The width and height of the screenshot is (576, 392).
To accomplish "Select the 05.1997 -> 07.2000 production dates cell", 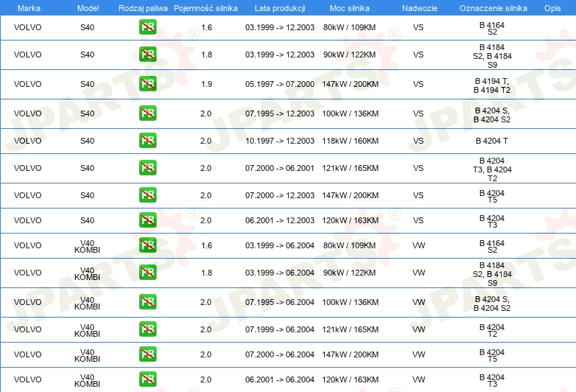I will 279,85.
